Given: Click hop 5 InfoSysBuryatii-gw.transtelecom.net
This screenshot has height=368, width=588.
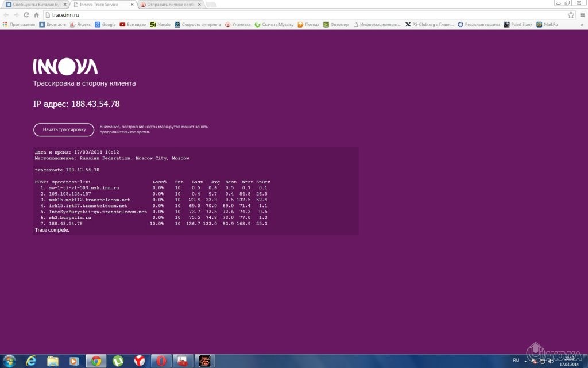Looking at the screenshot, I should 98,212.
